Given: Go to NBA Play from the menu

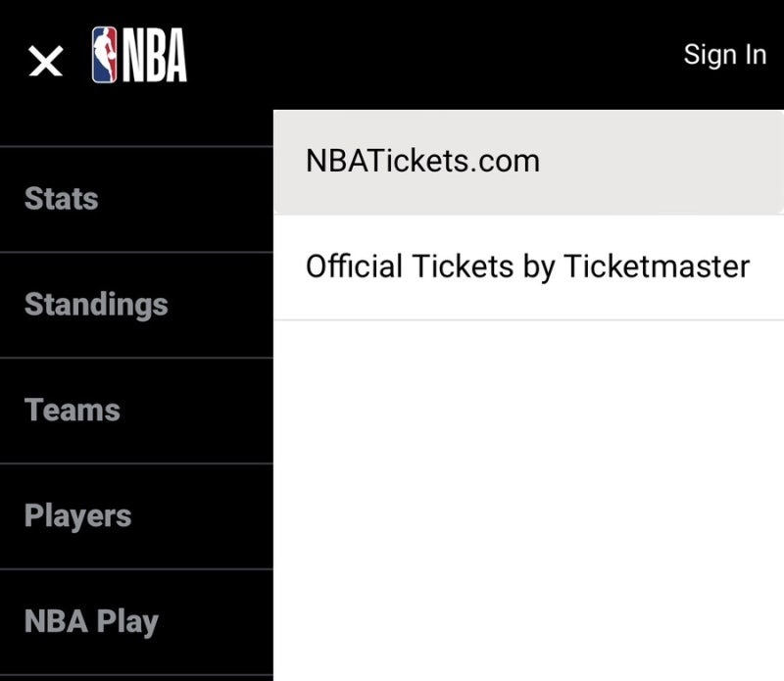Looking at the screenshot, I should point(91,620).
